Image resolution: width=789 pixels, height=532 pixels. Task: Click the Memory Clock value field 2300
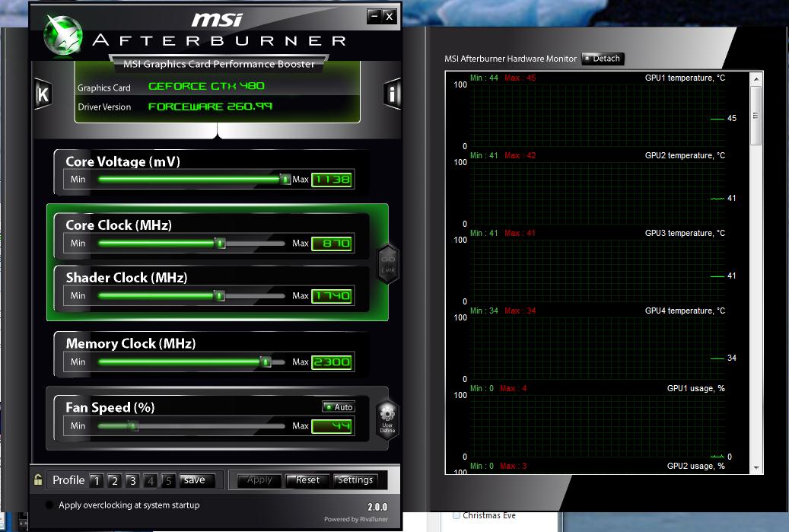pyautogui.click(x=332, y=362)
